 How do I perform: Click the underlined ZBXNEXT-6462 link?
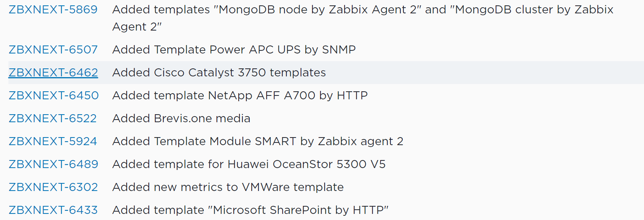52,72
